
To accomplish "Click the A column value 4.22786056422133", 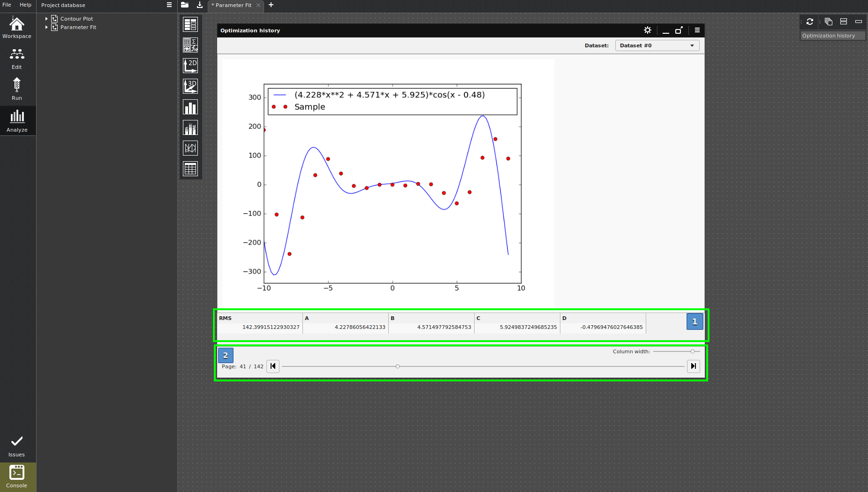I will (360, 327).
